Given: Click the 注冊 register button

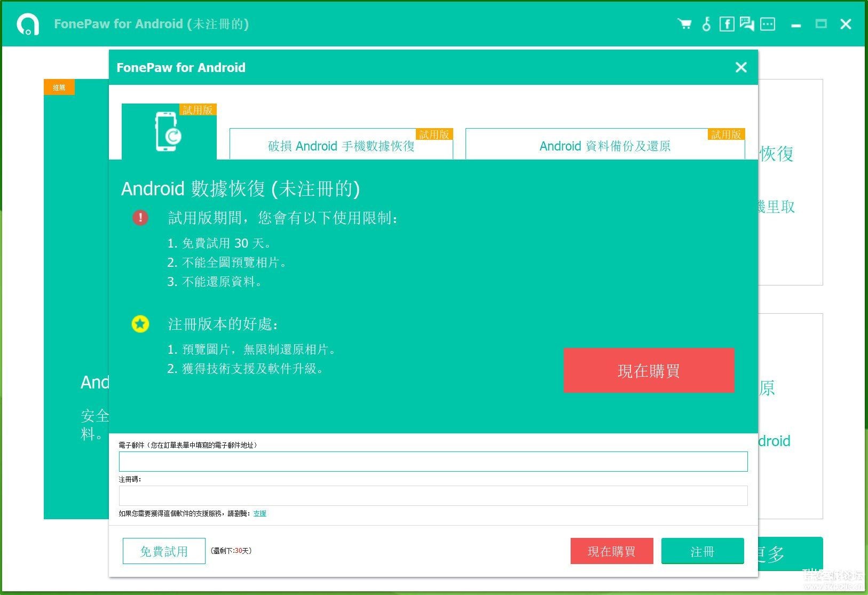Looking at the screenshot, I should [x=703, y=551].
